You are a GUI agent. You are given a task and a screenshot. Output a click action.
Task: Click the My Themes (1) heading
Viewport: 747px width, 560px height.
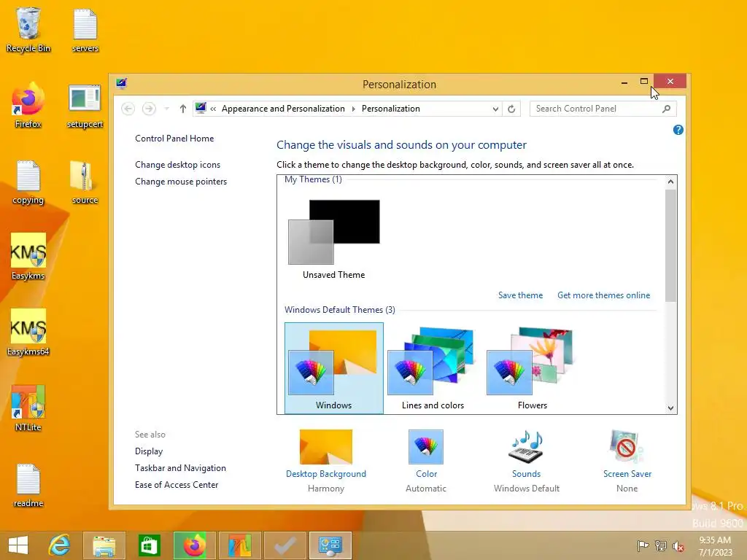[x=313, y=179]
